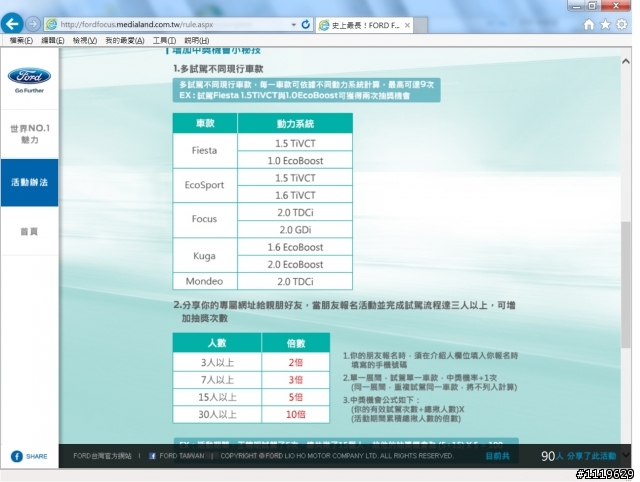
Task: Click the 2.0 EcoBoost table cell
Action: 295,264
